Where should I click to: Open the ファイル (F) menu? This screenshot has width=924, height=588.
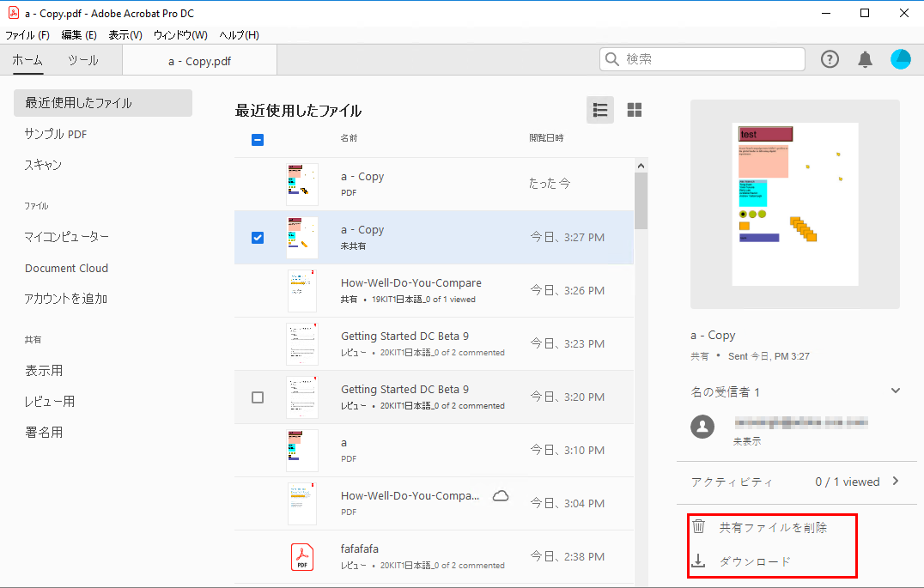(x=27, y=34)
